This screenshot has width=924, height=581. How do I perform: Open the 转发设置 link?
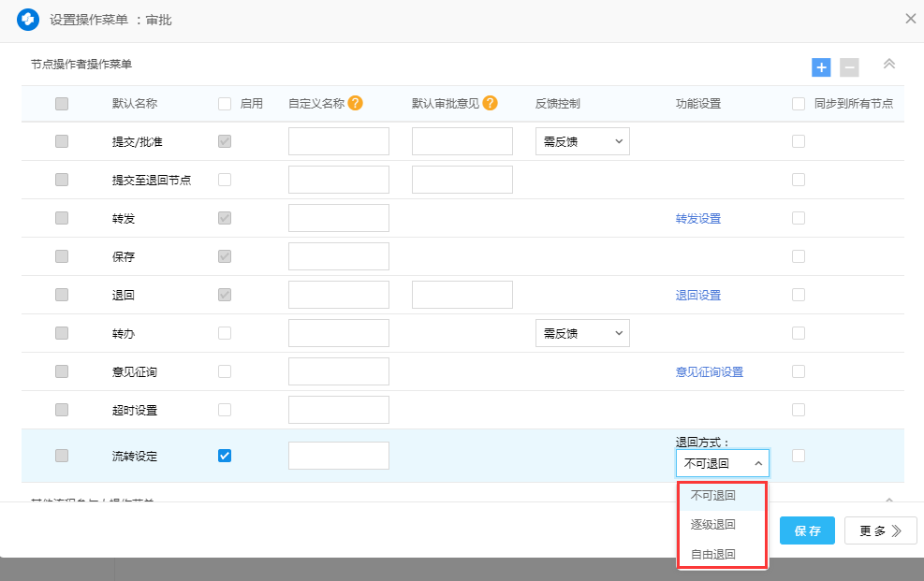coord(698,219)
